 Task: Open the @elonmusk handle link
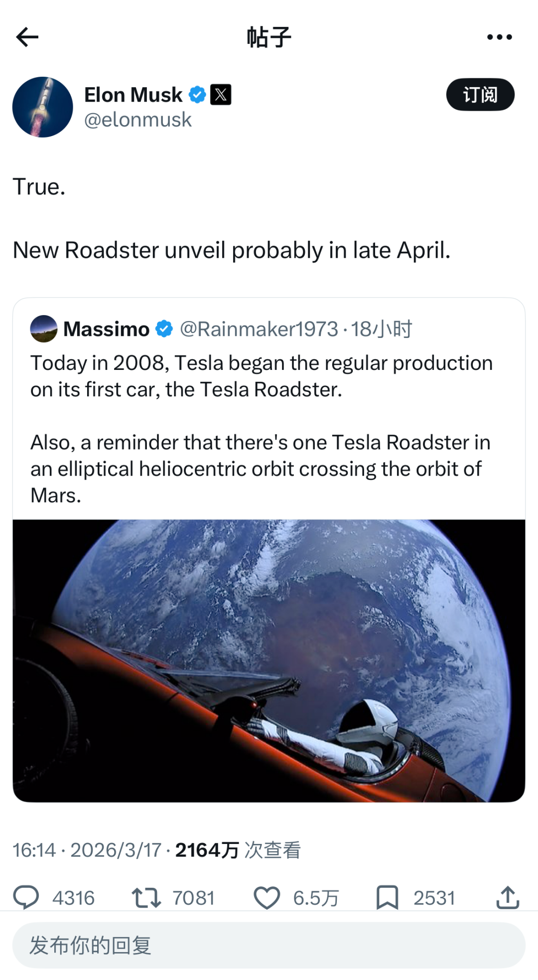(x=137, y=120)
